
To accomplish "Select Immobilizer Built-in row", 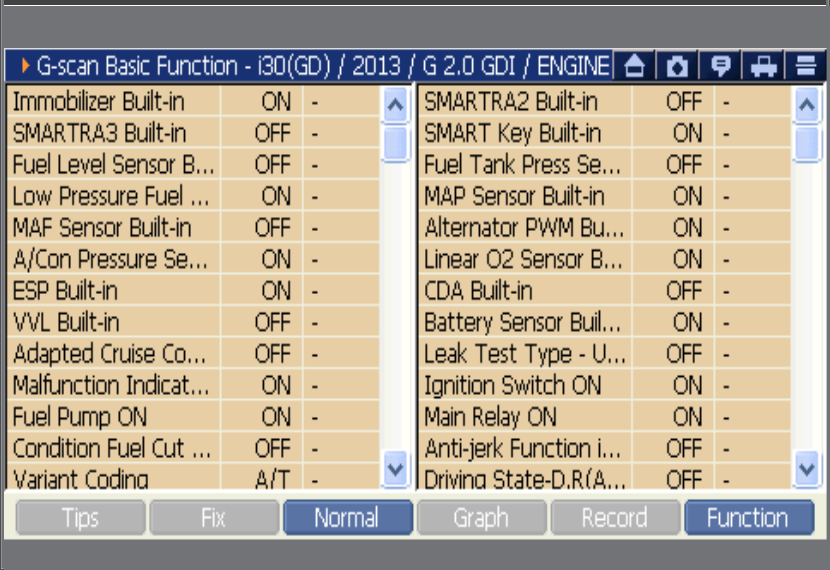I will coord(193,101).
